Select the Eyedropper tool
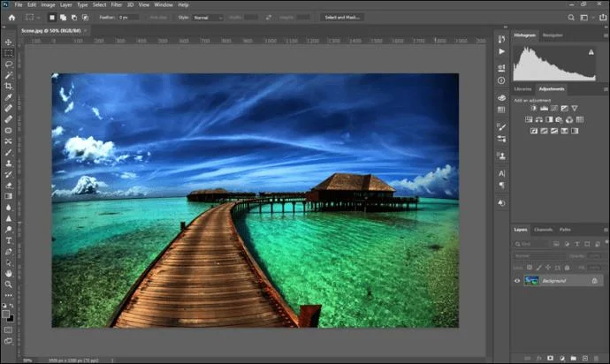The height and width of the screenshot is (364, 610). (x=9, y=97)
